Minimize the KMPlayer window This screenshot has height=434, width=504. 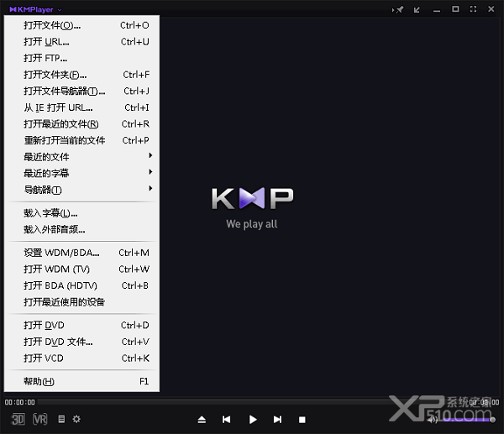(437, 9)
